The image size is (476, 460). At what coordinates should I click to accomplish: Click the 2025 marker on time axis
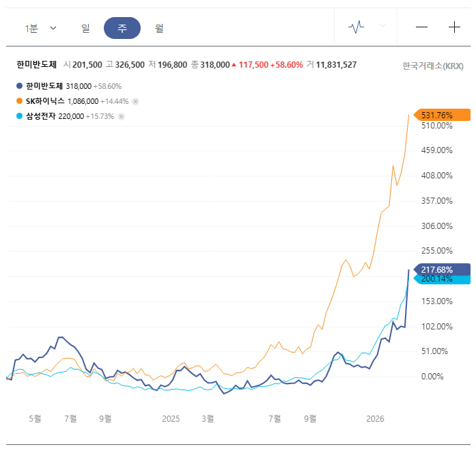pyautogui.click(x=171, y=419)
